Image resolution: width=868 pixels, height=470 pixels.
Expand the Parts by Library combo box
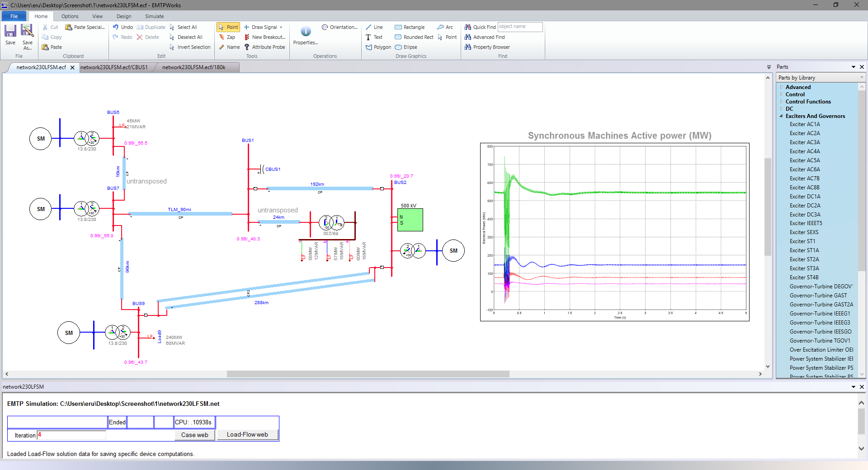click(862, 78)
